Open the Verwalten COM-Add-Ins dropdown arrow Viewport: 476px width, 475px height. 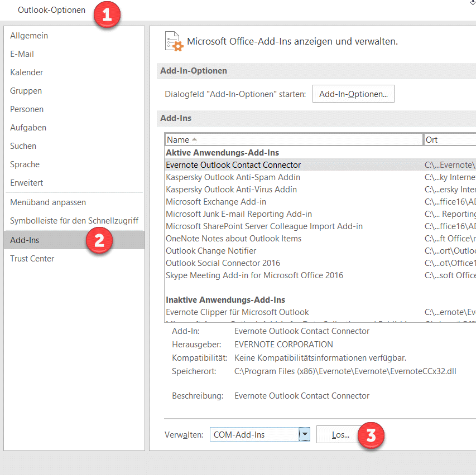304,435
